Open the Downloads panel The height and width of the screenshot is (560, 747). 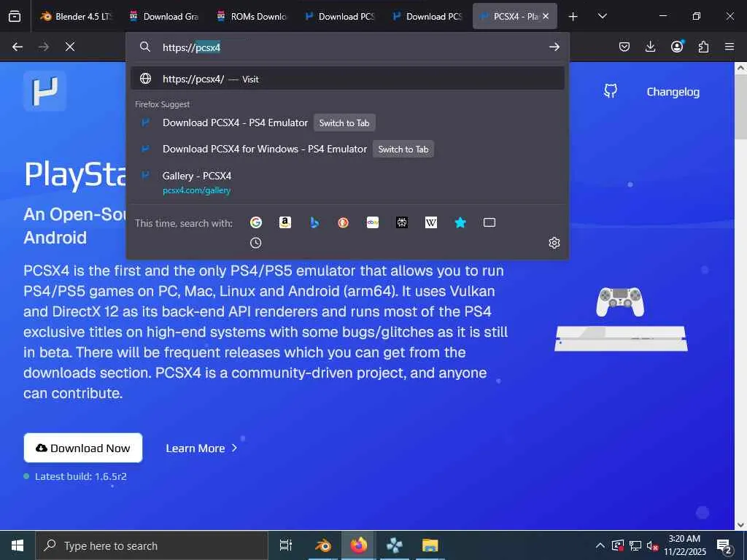coord(650,47)
